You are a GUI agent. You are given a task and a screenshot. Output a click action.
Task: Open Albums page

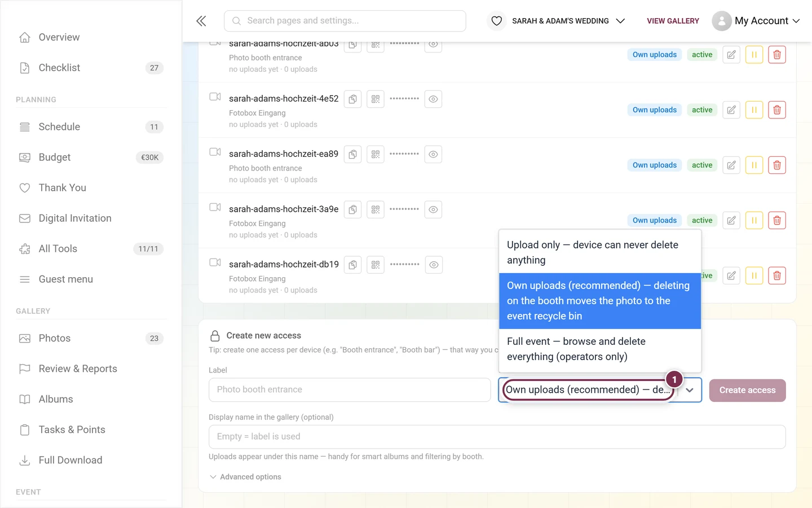[x=91, y=400]
